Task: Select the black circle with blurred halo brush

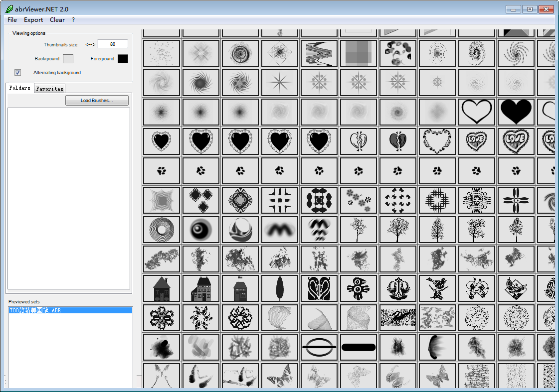Action: (201, 229)
